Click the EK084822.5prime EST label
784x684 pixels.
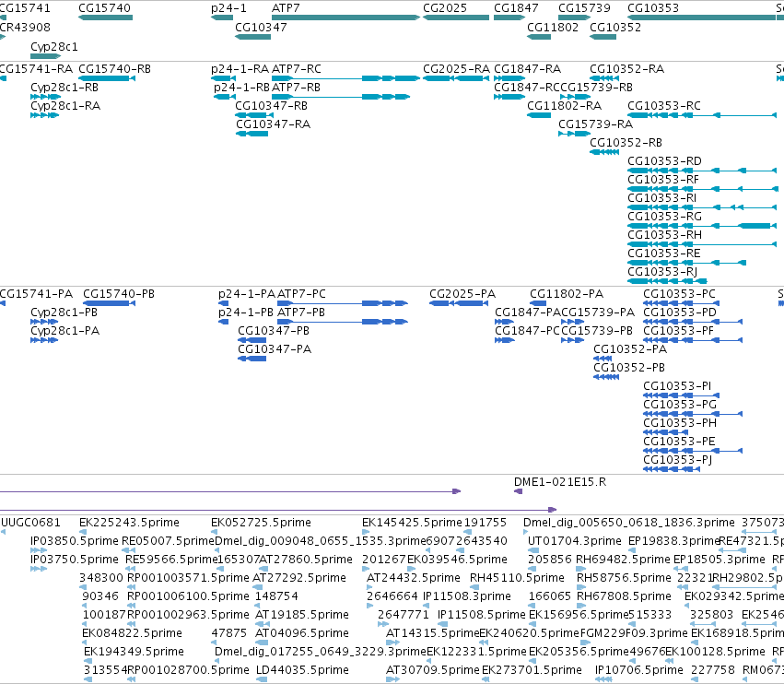(x=132, y=633)
